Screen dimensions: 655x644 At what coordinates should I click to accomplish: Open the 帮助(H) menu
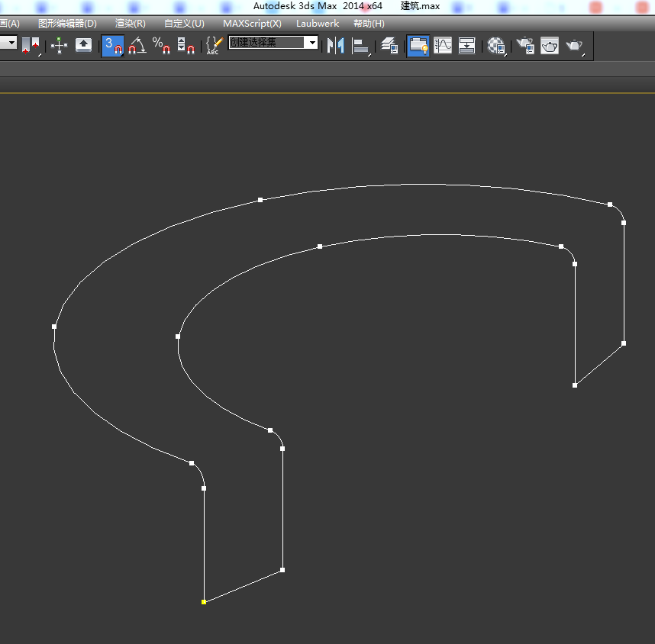(369, 24)
